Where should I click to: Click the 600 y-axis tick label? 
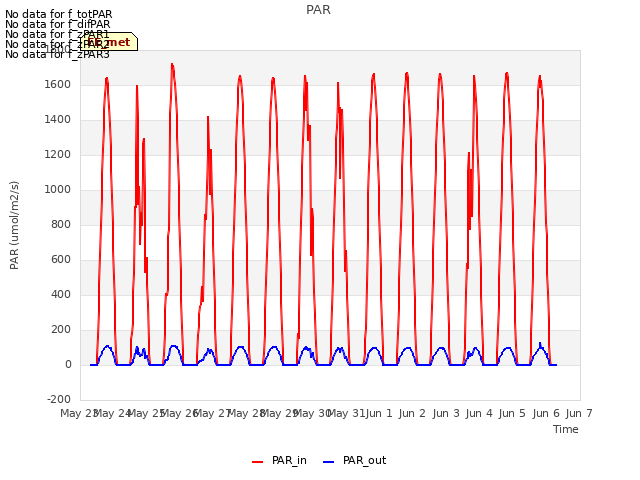61,260
